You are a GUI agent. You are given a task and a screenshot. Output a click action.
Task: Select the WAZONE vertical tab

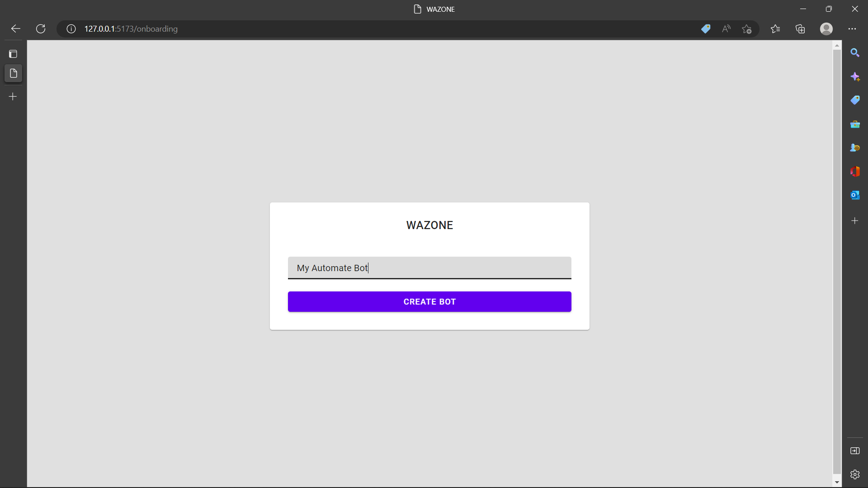point(13,73)
